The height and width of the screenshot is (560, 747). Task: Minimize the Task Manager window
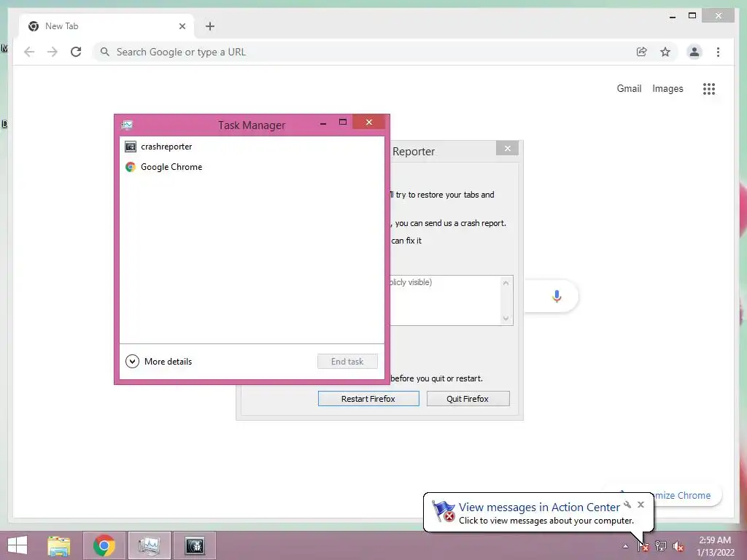point(323,122)
